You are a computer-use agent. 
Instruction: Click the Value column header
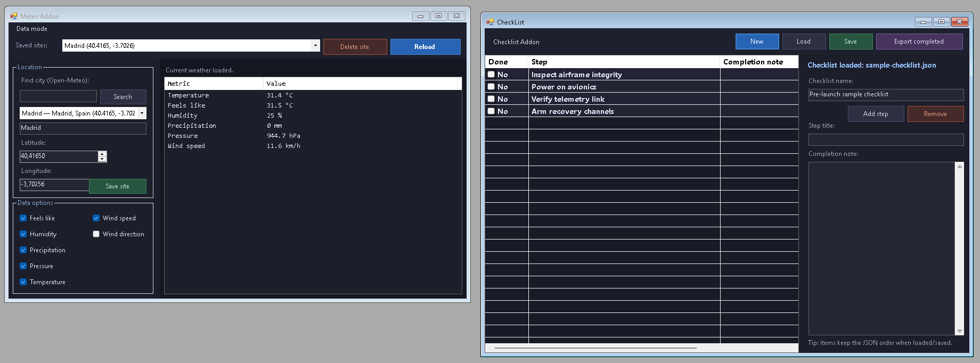point(361,84)
